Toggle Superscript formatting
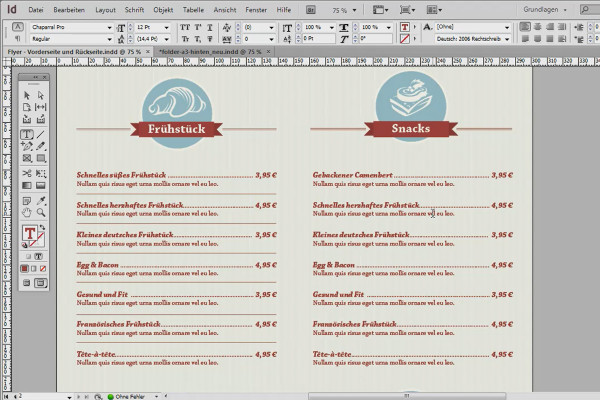This screenshot has width=600, height=400. point(198,27)
